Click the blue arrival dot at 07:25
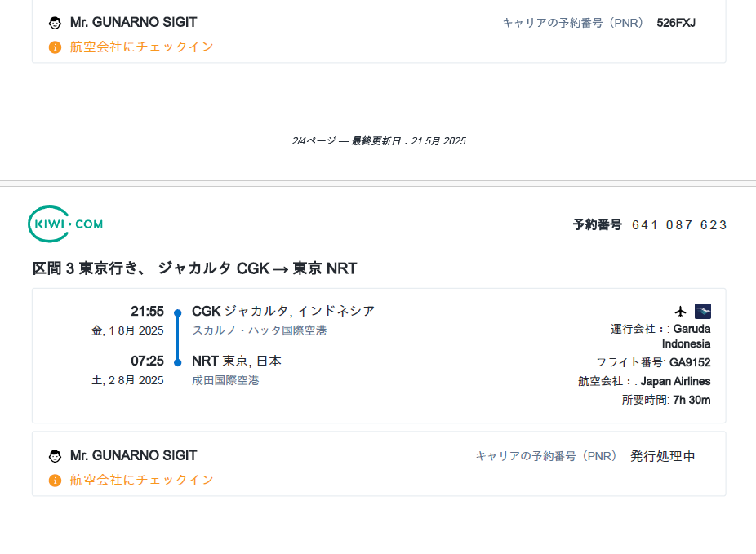 tap(177, 362)
